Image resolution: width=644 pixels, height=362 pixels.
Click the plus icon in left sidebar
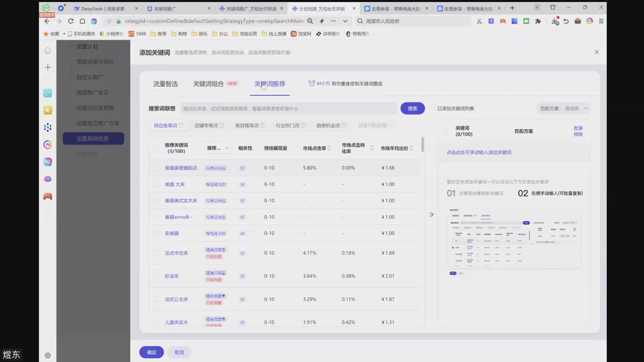tap(48, 67)
